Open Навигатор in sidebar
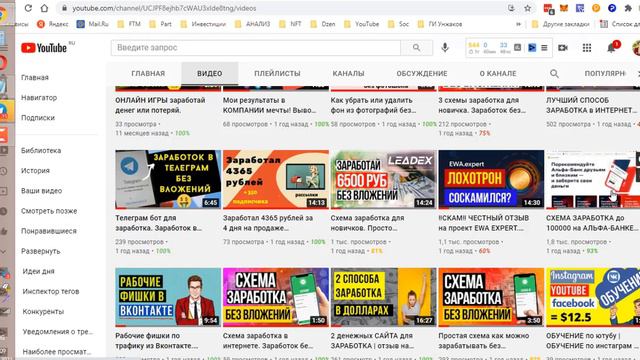The image size is (640, 360). [x=39, y=98]
